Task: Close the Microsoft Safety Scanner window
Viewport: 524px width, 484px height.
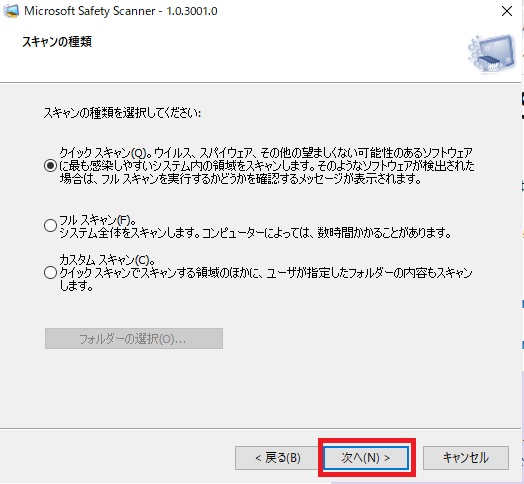Action: pyautogui.click(x=507, y=11)
